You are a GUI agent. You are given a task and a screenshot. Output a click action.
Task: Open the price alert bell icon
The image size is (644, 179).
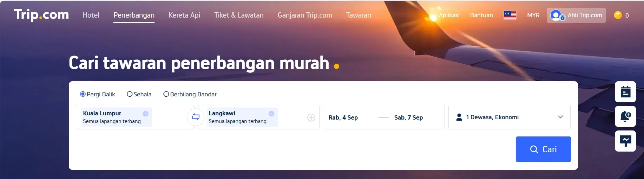[x=625, y=116]
